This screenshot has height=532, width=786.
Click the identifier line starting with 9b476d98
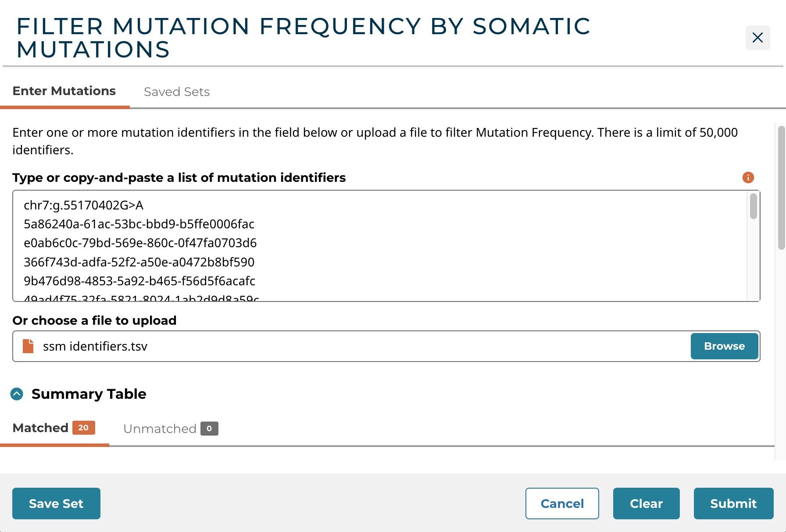[139, 281]
